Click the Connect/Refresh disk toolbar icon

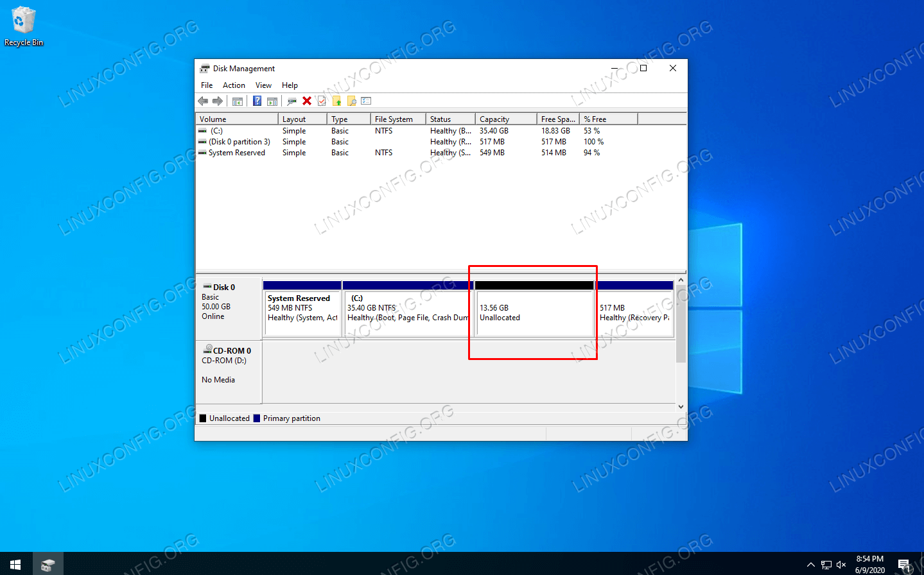pos(292,101)
